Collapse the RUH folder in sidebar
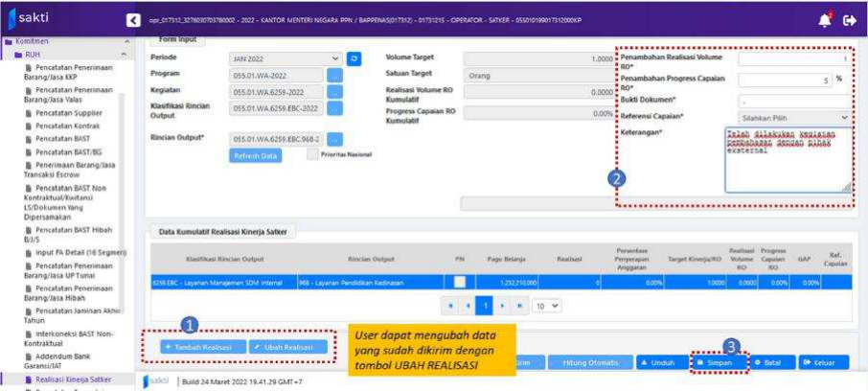This screenshot has width=868, height=391. coord(127,55)
